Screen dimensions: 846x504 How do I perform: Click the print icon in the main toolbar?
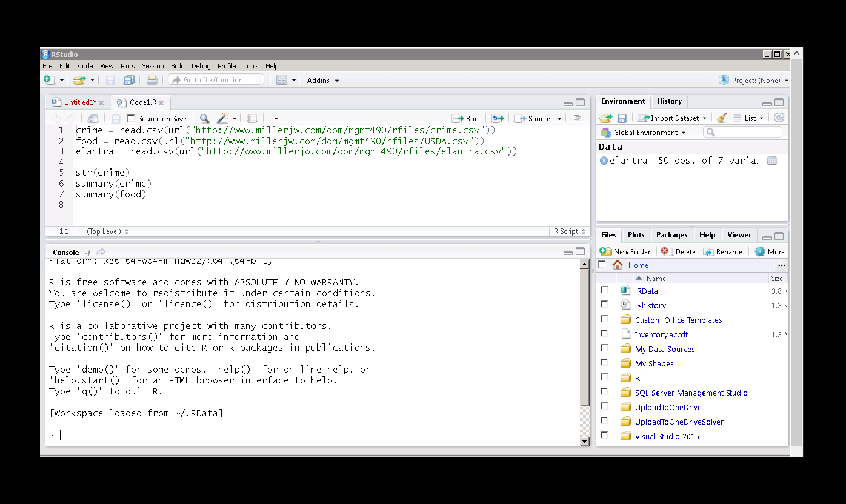152,80
